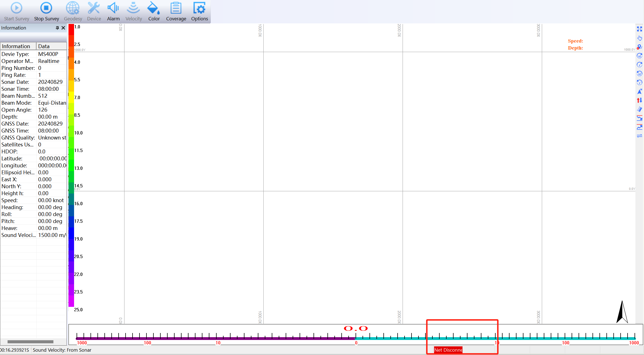Click the Information column header
644x355 pixels.
coord(18,46)
